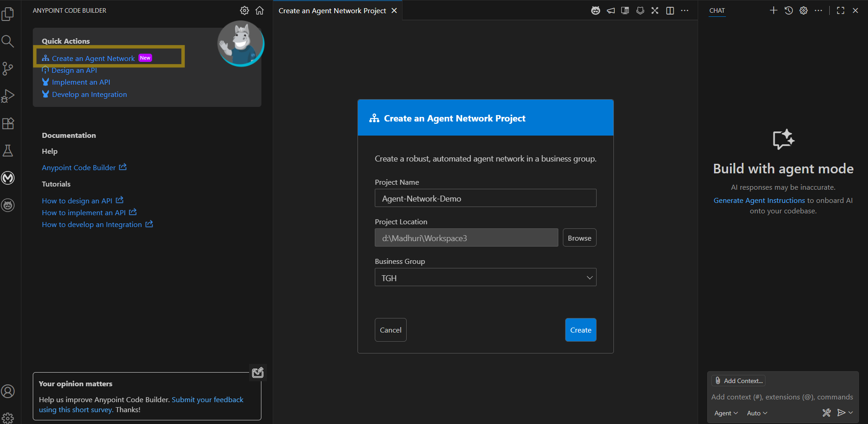Click the Project Name input field
This screenshot has width=868, height=424.
coord(485,198)
